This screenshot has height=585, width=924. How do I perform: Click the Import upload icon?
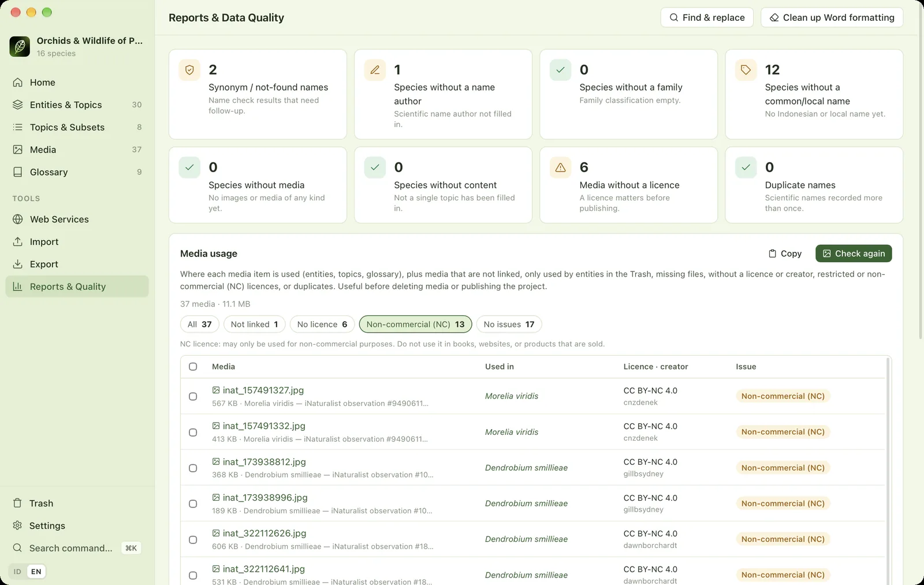[18, 242]
